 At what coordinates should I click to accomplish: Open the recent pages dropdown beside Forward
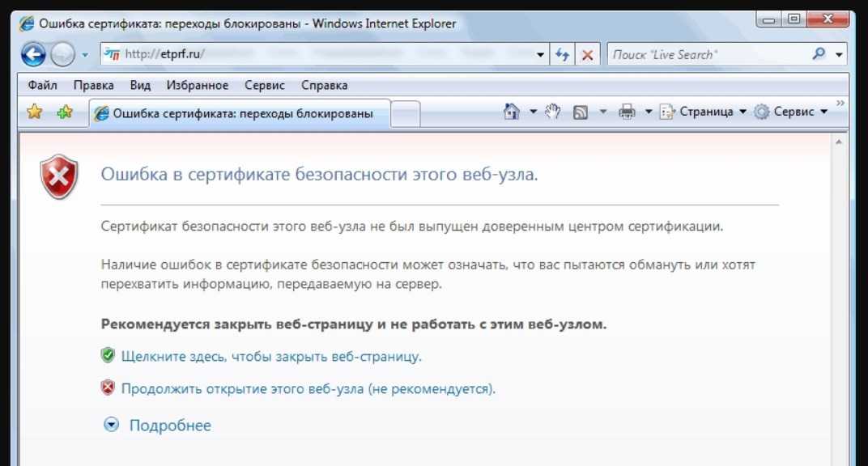[85, 55]
